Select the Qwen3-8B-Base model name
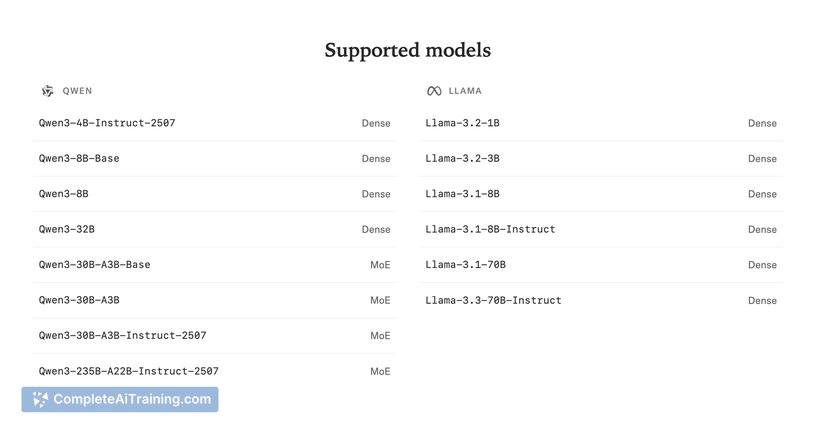The height and width of the screenshot is (425, 820). click(79, 158)
